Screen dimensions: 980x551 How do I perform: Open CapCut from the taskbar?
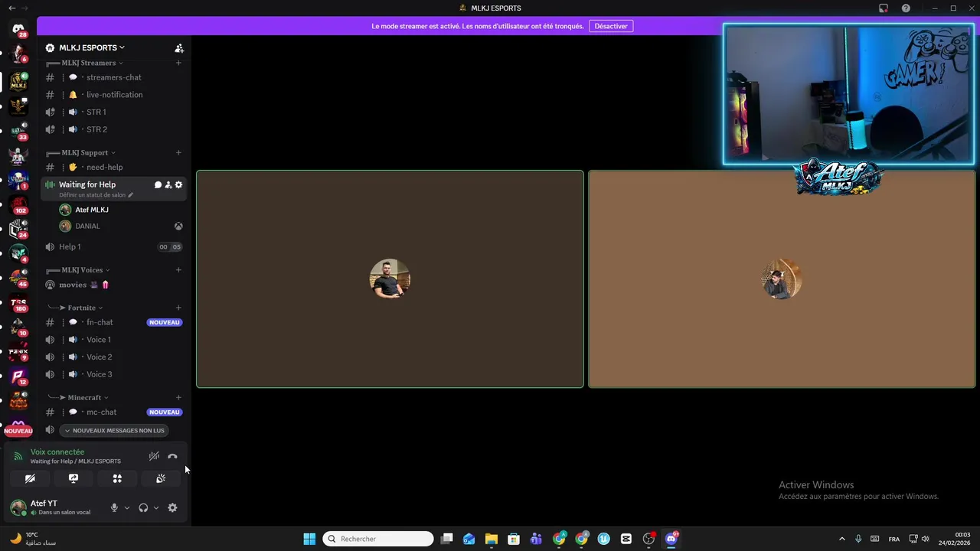tap(626, 539)
